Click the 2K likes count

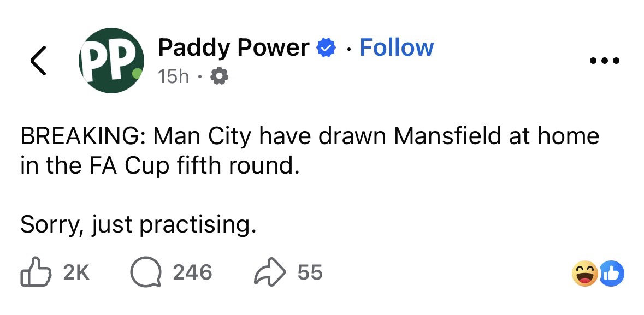coord(76,272)
